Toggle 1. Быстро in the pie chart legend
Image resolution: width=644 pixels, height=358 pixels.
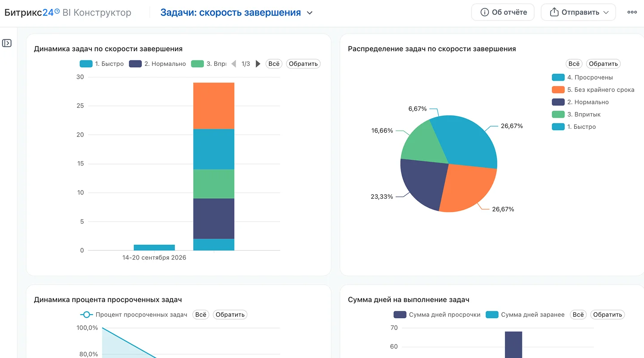pyautogui.click(x=574, y=127)
